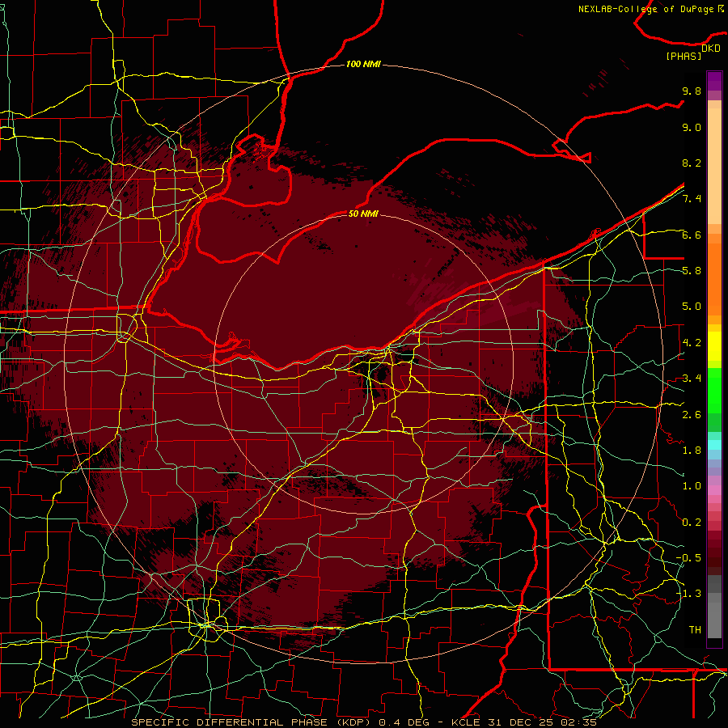Pick the pink section of the color bar
This screenshot has width=728, height=728.
pyautogui.click(x=714, y=490)
